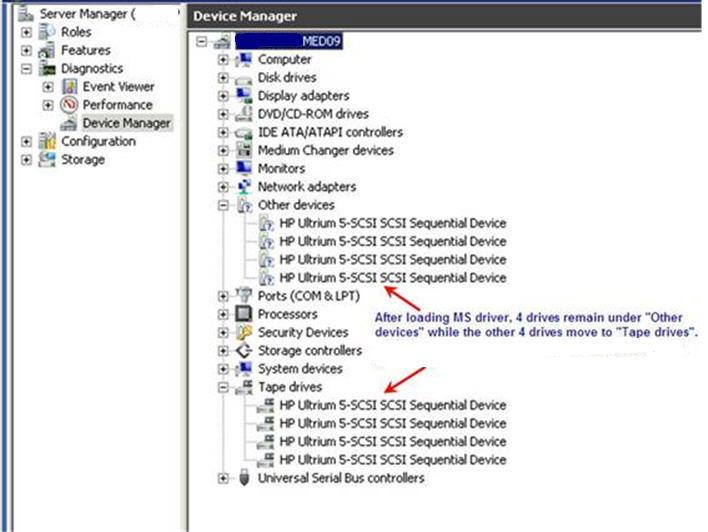Click the Network adapters icon

coord(244,187)
